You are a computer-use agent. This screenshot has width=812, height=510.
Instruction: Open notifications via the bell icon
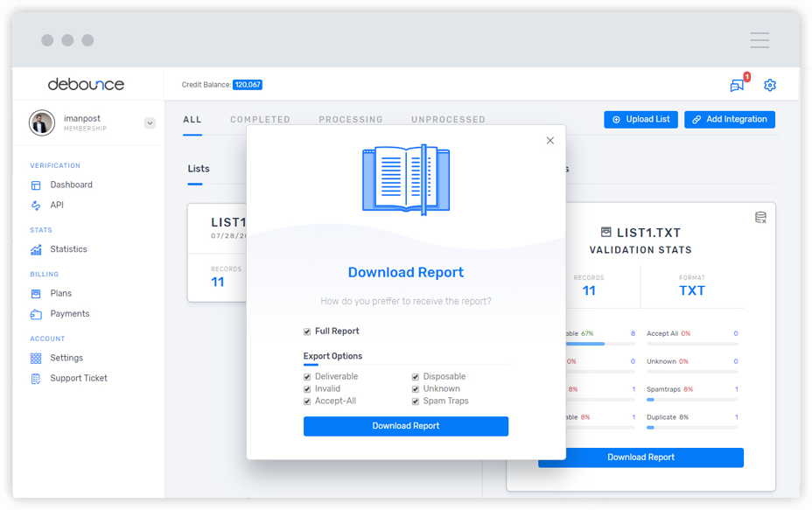click(736, 85)
